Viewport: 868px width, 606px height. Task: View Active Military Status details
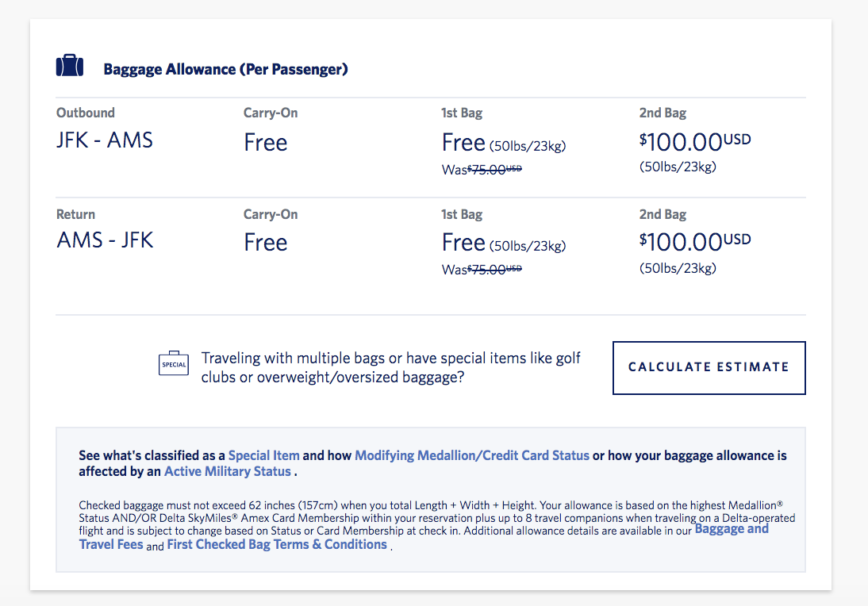(x=228, y=471)
